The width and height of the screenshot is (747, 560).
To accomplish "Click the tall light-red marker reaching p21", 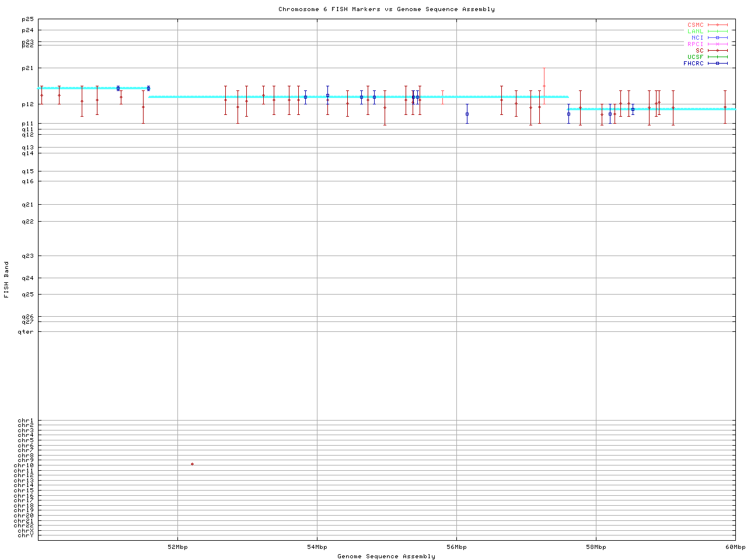I will click(x=544, y=86).
